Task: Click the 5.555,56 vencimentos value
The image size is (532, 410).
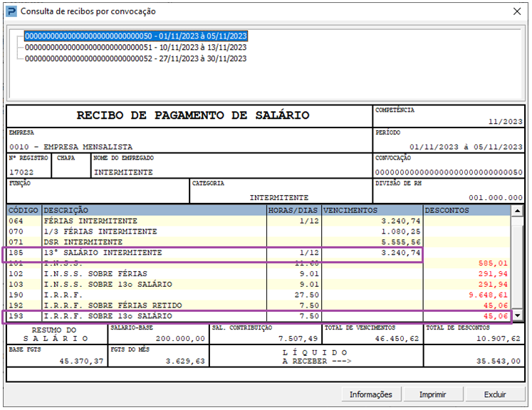Action: tap(401, 242)
